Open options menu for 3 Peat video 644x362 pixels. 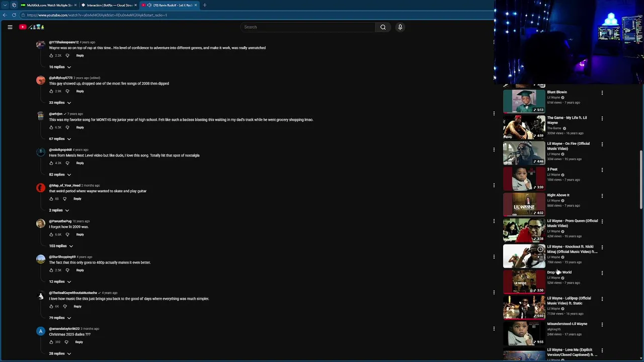pyautogui.click(x=602, y=170)
